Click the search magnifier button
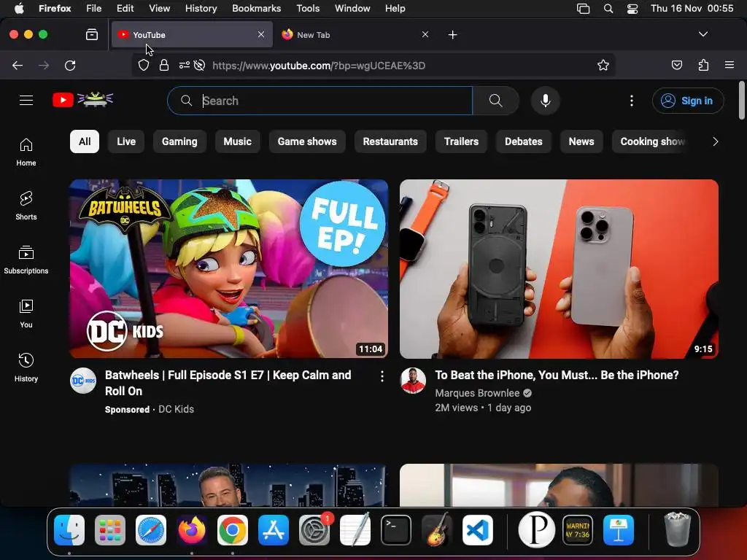The width and height of the screenshot is (747, 560). pyautogui.click(x=495, y=101)
